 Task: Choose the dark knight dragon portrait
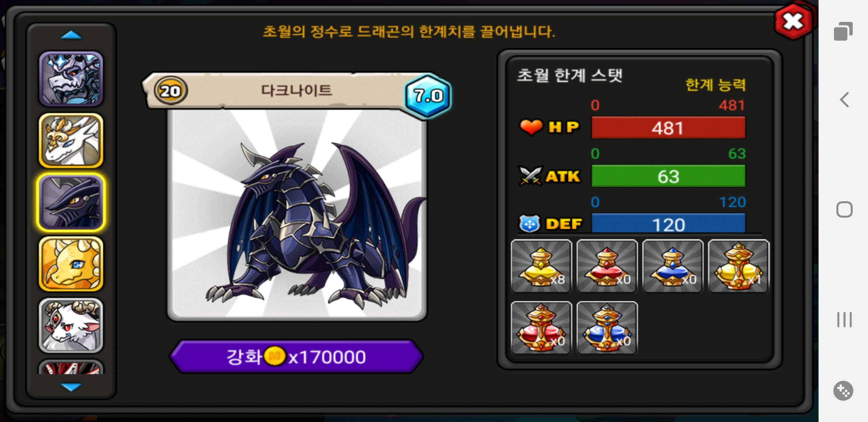71,202
